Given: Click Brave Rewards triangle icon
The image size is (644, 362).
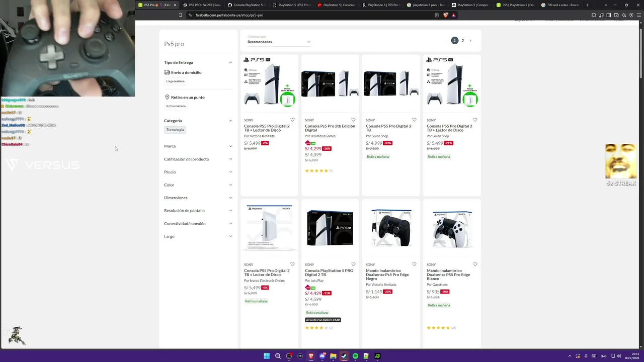Looking at the screenshot, I should click(453, 15).
